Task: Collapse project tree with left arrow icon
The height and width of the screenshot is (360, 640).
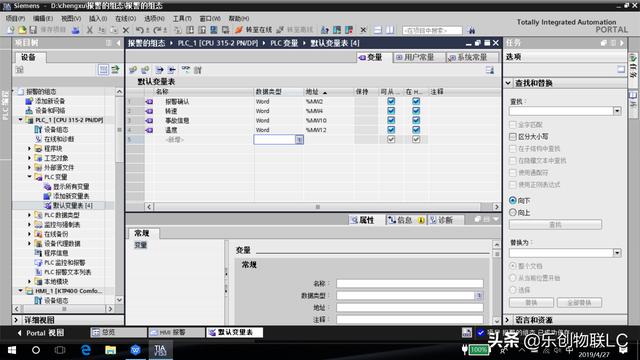Action: (119, 43)
